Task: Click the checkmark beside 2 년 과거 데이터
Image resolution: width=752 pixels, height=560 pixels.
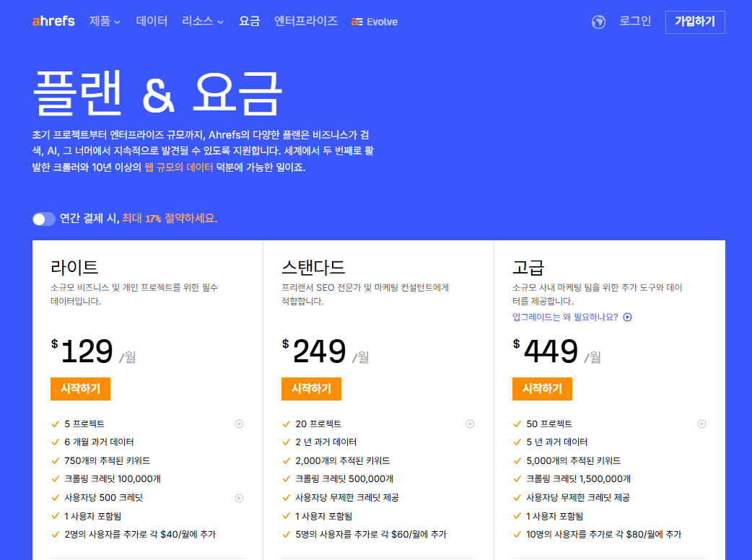Action: 287,442
